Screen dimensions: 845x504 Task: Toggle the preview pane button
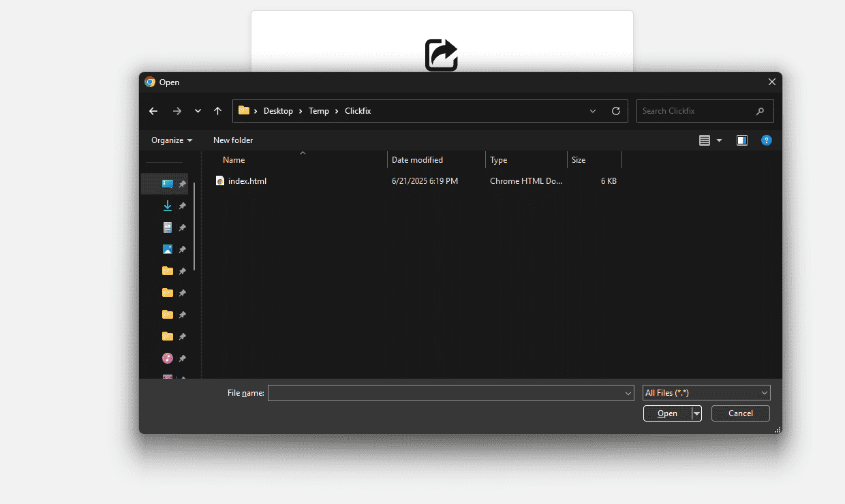pyautogui.click(x=742, y=140)
